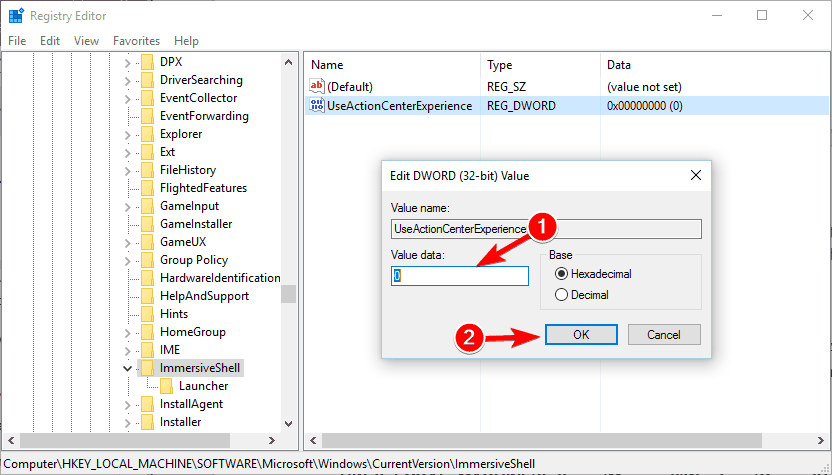Click the DriverSearching folder icon
This screenshot has height=475, width=832.
[x=148, y=80]
